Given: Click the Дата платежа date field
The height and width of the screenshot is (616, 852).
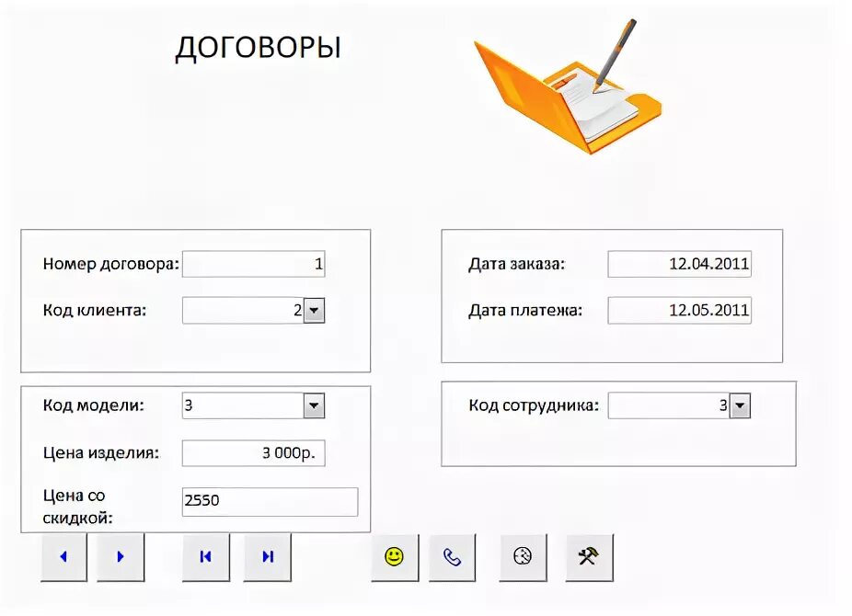Looking at the screenshot, I should coord(679,310).
